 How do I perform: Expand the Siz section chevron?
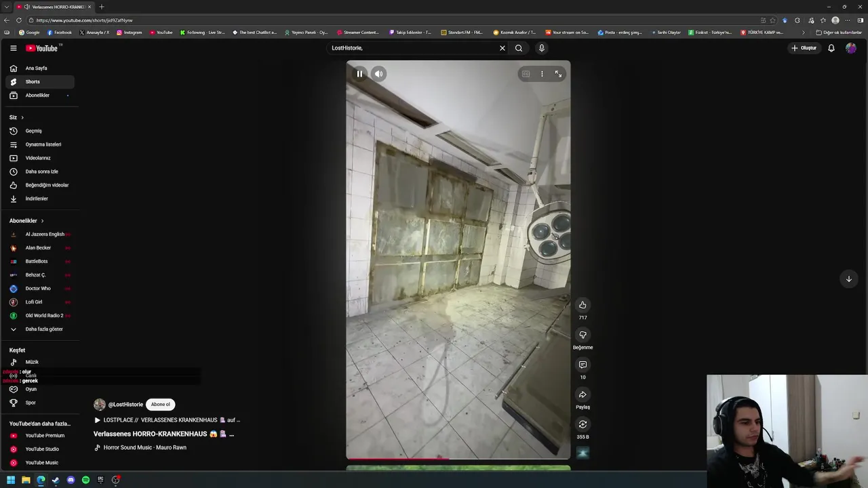point(22,117)
